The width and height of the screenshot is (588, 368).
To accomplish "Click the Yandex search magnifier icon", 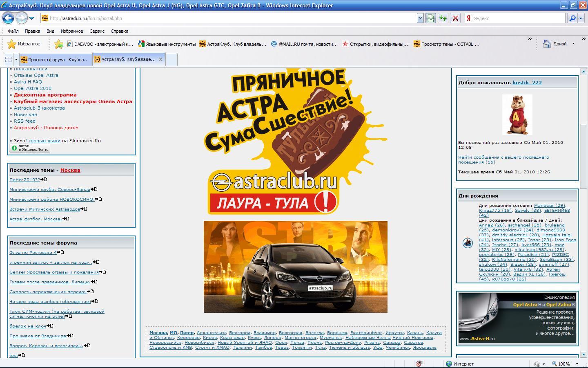I will click(572, 18).
